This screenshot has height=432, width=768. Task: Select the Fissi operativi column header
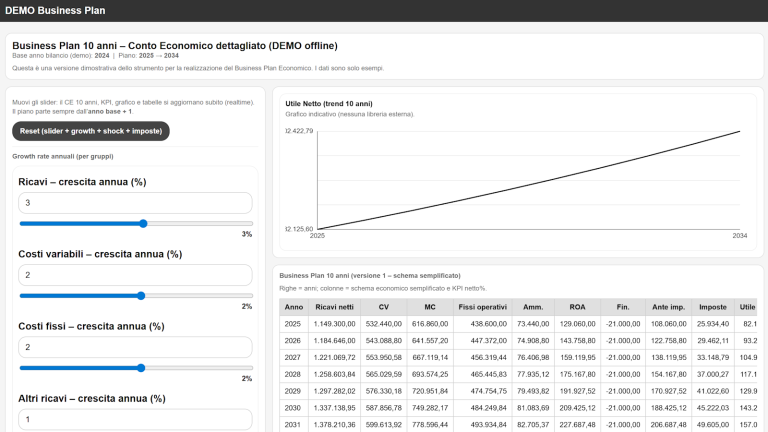click(x=482, y=307)
